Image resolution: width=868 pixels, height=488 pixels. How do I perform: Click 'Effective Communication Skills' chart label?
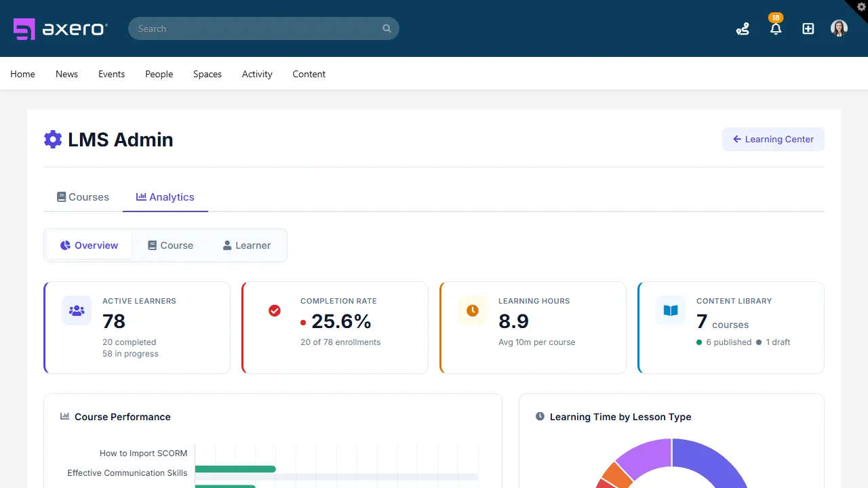pos(127,473)
